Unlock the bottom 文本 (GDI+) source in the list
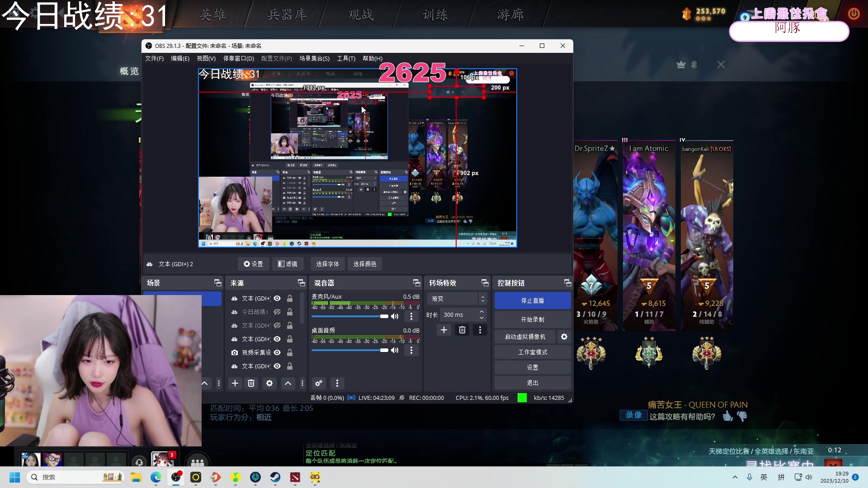This screenshot has height=488, width=868. 290,366
